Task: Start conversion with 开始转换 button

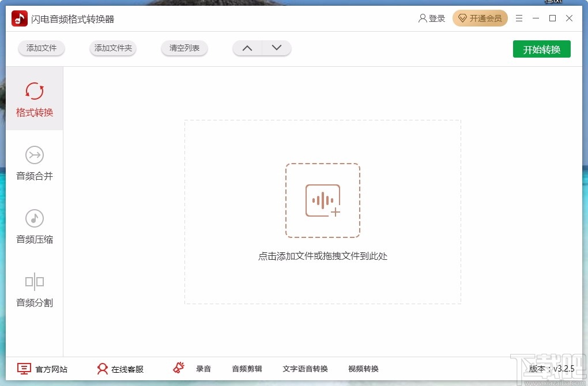Action: tap(541, 49)
